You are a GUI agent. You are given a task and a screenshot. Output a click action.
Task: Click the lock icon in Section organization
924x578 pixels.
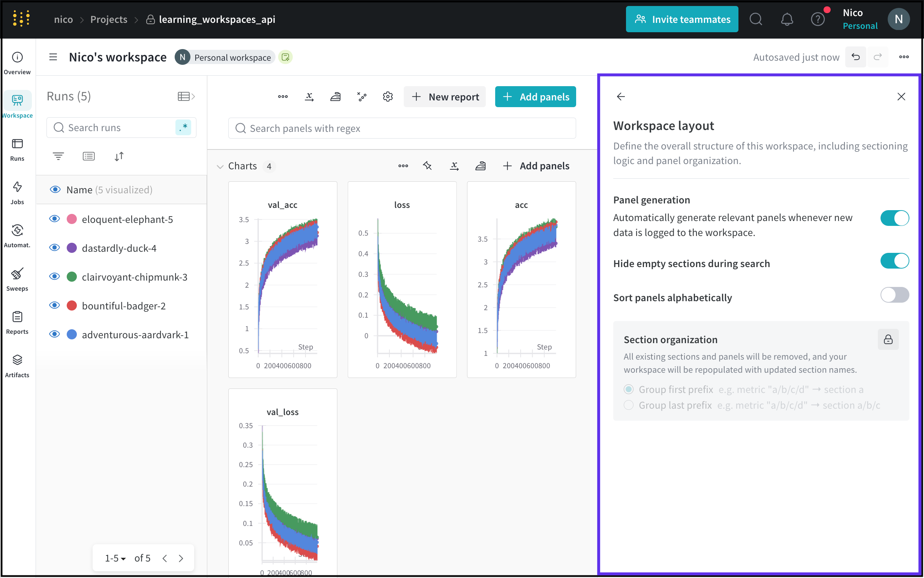(888, 339)
